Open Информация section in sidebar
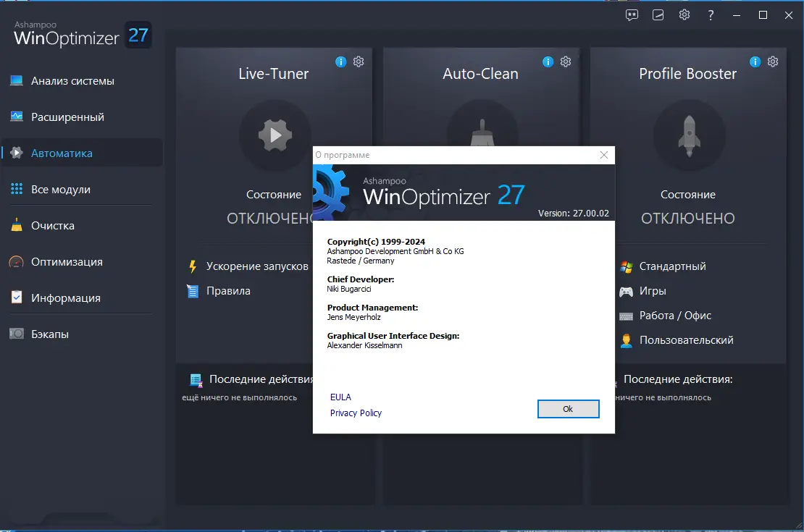Viewport: 804px width, 532px height. (x=82, y=297)
